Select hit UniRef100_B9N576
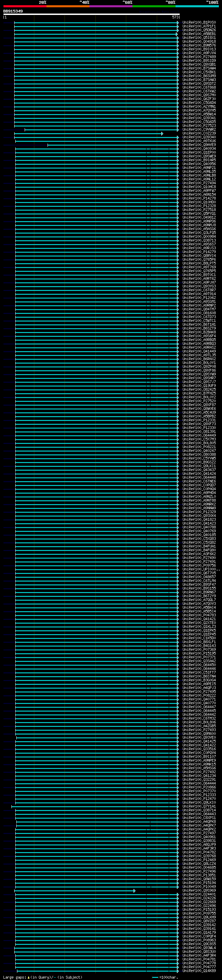 pyautogui.click(x=199, y=45)
